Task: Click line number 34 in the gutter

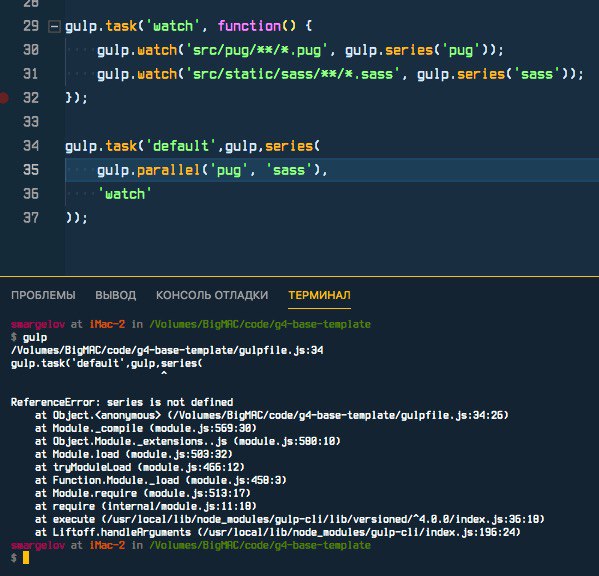Action: [x=31, y=146]
